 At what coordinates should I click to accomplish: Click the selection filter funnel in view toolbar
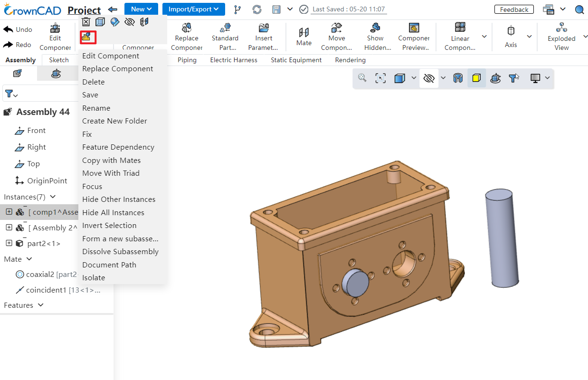513,78
